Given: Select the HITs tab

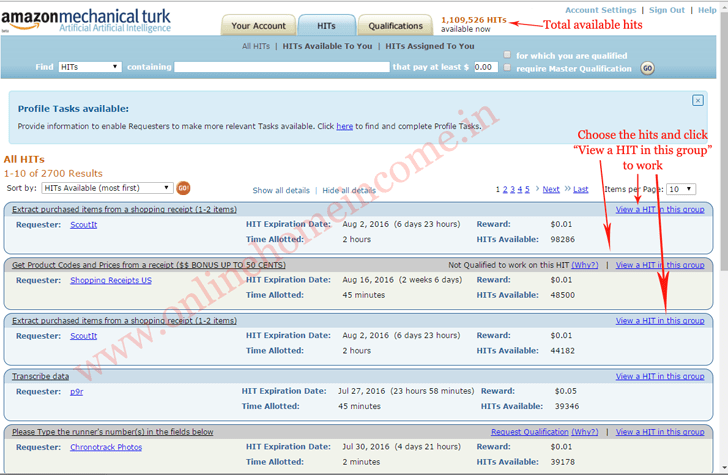Looking at the screenshot, I should 326,26.
